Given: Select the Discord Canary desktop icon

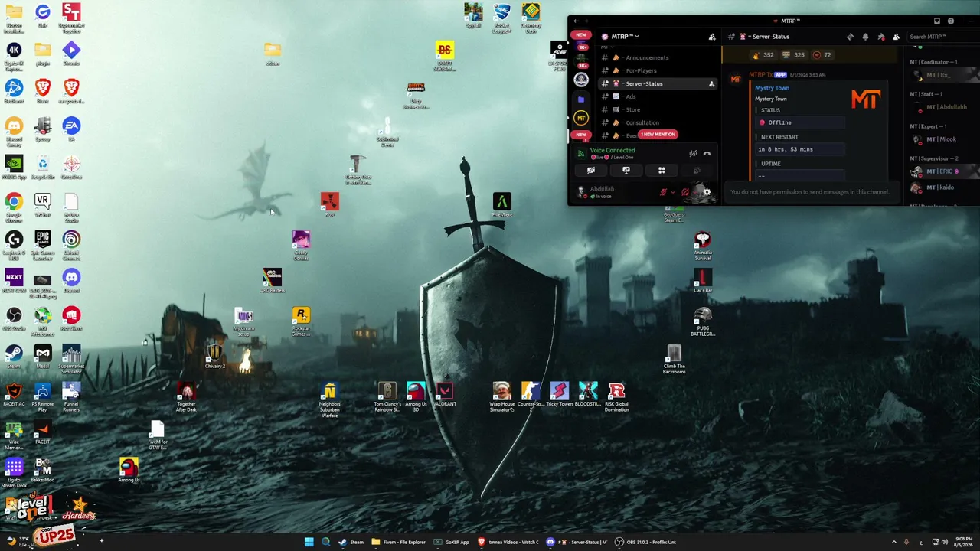Looking at the screenshot, I should (14, 131).
